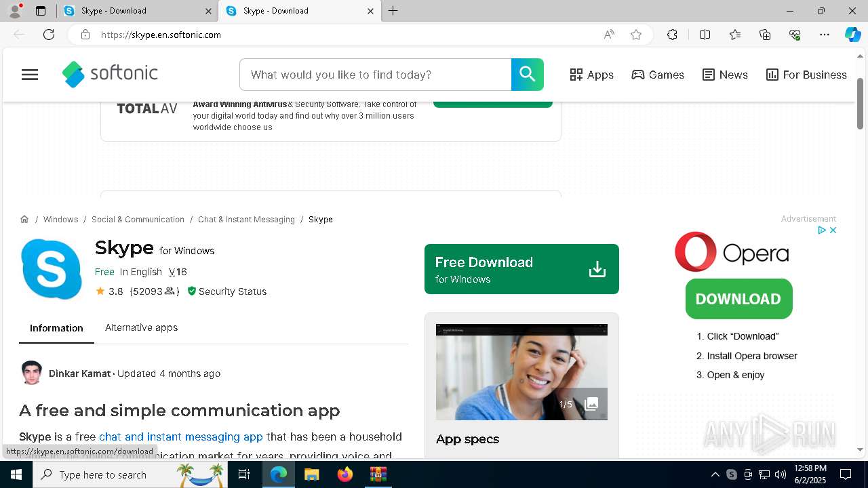Open the Tab actions menu icon
The width and height of the screenshot is (868, 488).
click(x=41, y=11)
